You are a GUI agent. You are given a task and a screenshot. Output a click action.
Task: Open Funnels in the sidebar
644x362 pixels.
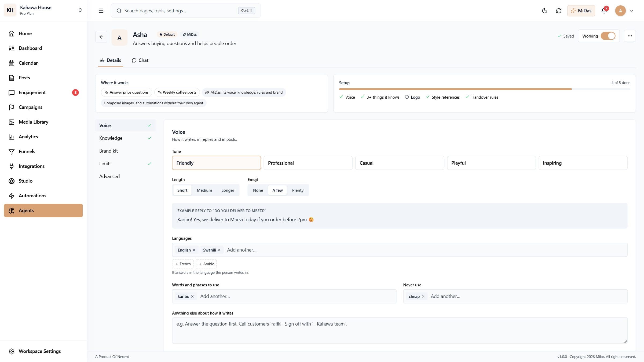tap(43, 152)
